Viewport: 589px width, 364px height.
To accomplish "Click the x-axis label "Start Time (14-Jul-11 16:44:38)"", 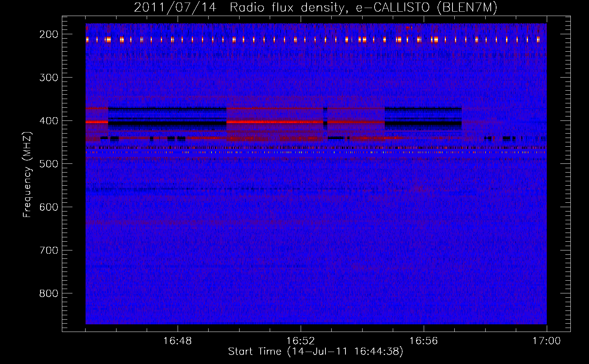I will (x=316, y=352).
